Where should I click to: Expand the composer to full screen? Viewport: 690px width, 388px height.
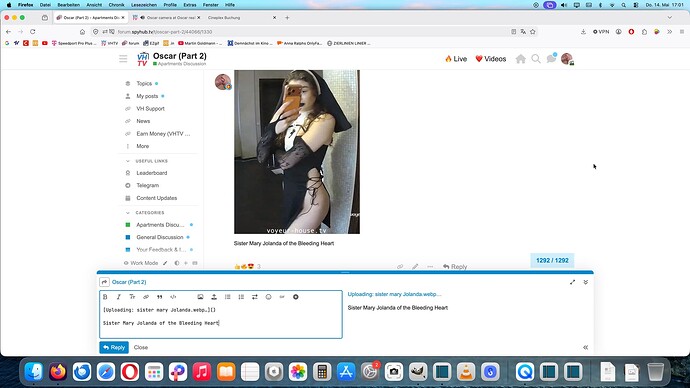pyautogui.click(x=573, y=282)
